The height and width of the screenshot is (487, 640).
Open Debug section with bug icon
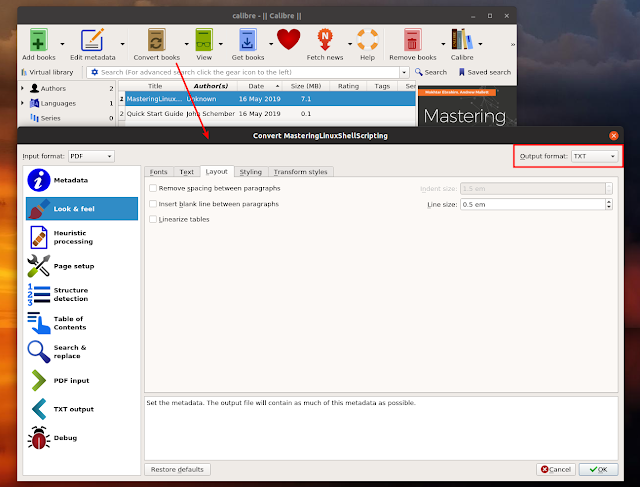click(x=82, y=438)
